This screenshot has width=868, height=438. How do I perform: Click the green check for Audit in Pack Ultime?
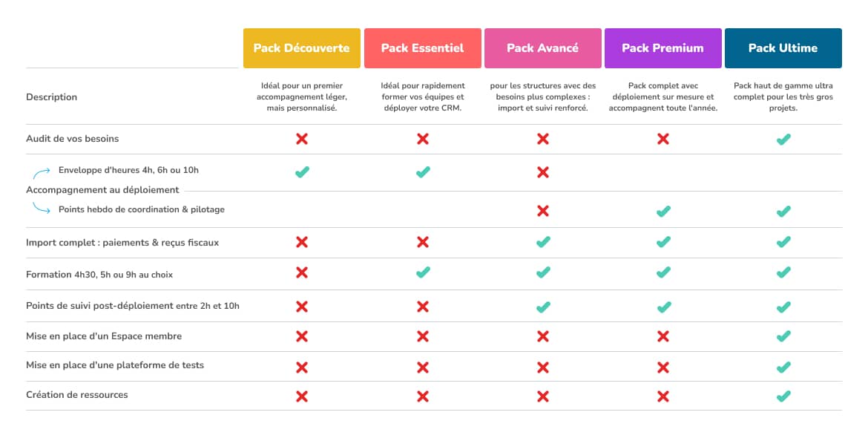[783, 139]
